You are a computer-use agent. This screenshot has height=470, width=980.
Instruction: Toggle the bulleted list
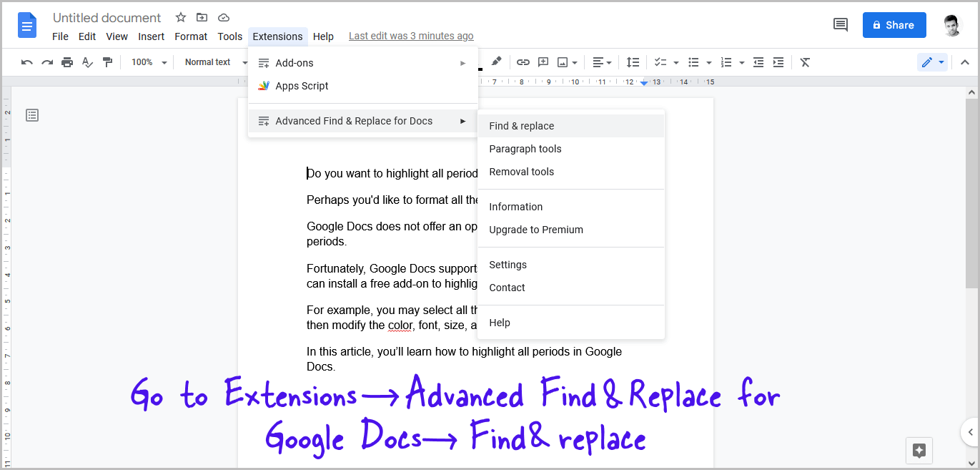[694, 62]
